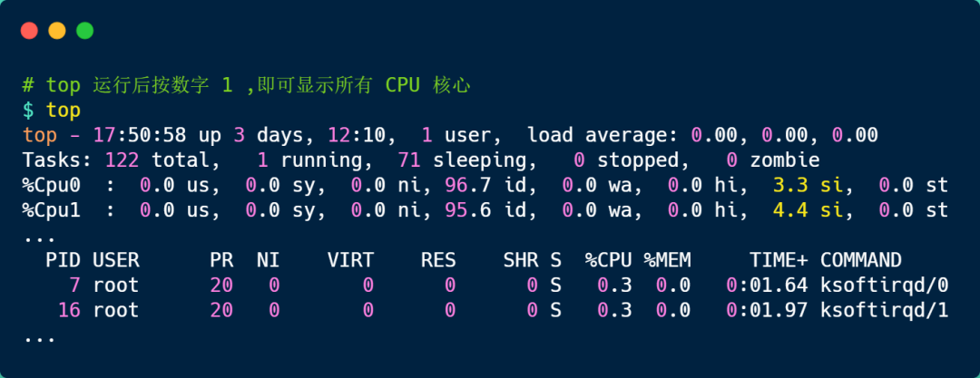
Task: Select the TIME+ column header
Action: click(779, 260)
